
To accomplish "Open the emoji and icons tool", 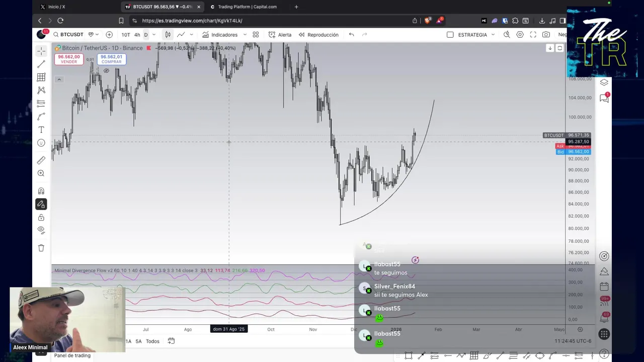I will point(41,143).
